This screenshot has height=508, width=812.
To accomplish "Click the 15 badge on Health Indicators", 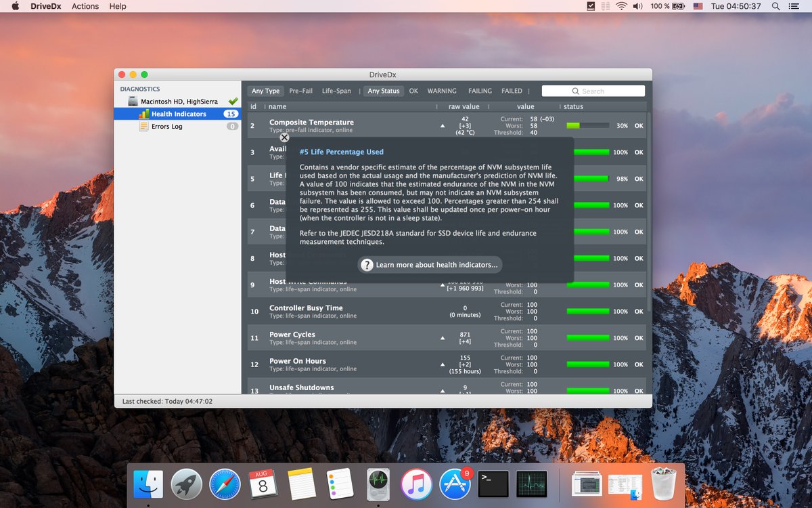I will (x=231, y=114).
